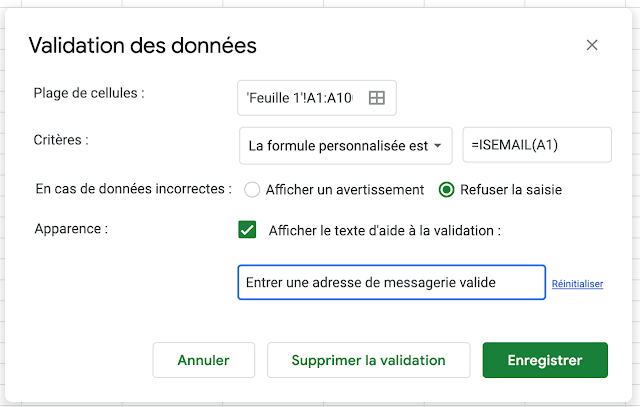Click the 'Entrer une adresse de messagerie valide' field
The image size is (640, 407).
point(391,283)
